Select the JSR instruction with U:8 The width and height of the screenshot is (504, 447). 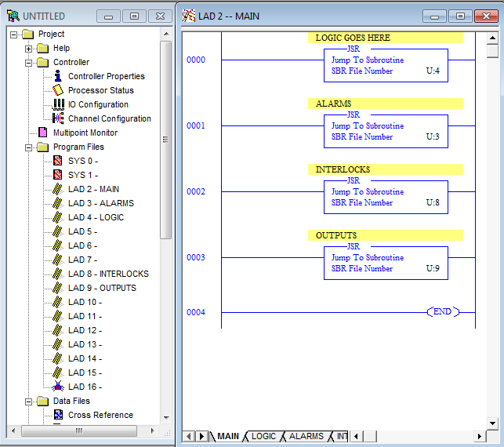(x=386, y=195)
